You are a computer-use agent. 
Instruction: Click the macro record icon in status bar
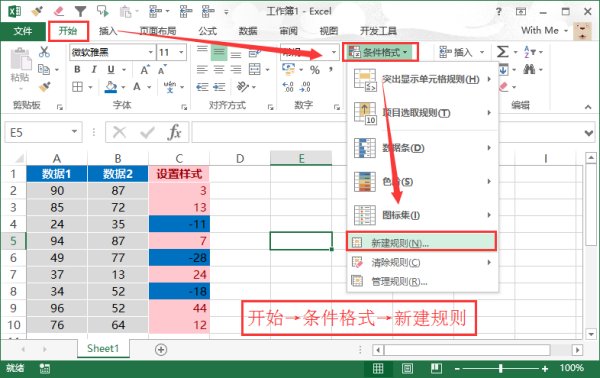[44, 368]
